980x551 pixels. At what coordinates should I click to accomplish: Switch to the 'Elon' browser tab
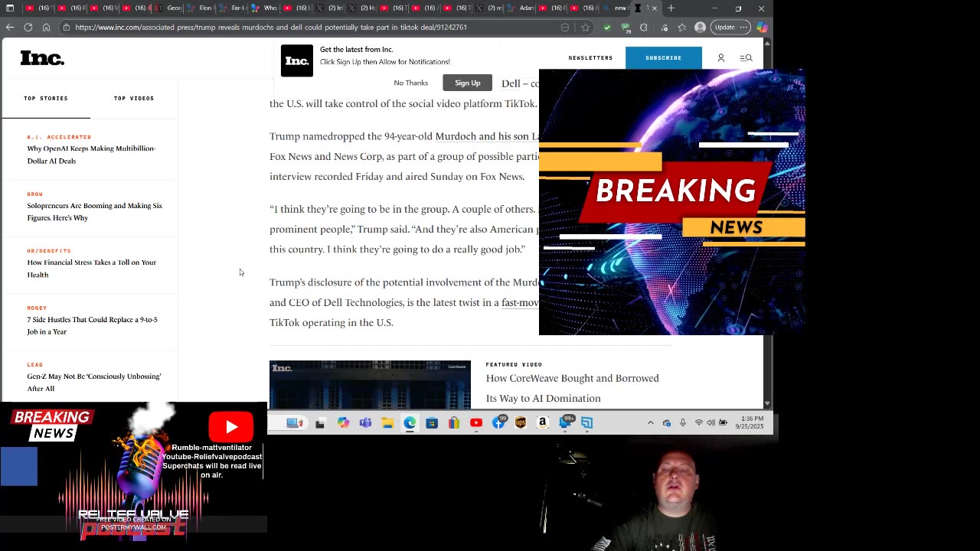[201, 8]
